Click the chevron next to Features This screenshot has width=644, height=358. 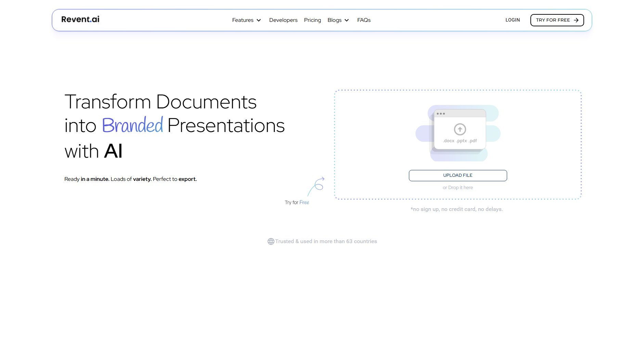click(x=258, y=21)
